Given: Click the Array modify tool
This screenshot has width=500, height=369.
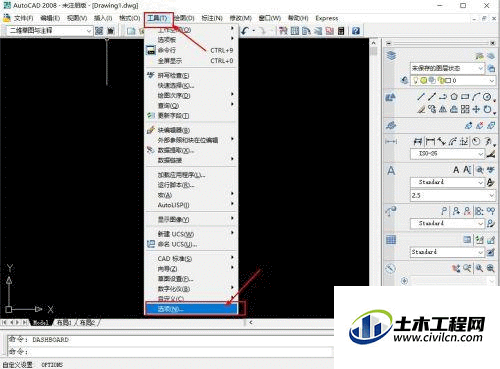Looking at the screenshot, I should point(465,109).
